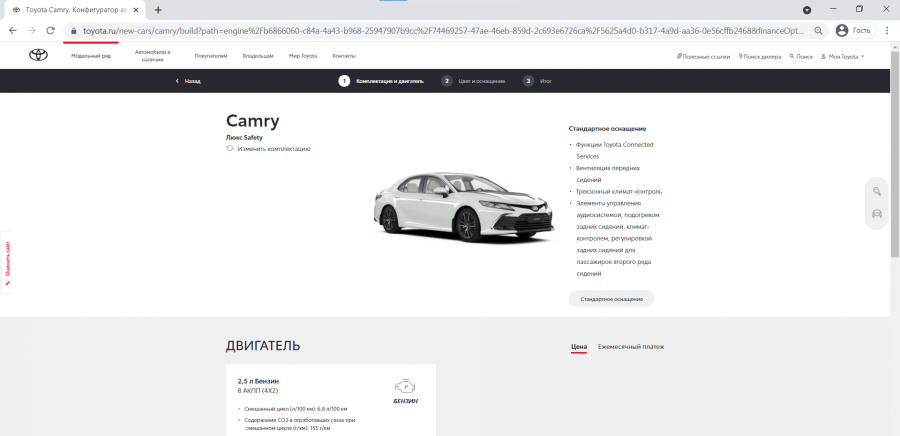This screenshot has width=900, height=436.
Task: Select step 1 Комплектация и двигатель
Action: click(x=381, y=81)
